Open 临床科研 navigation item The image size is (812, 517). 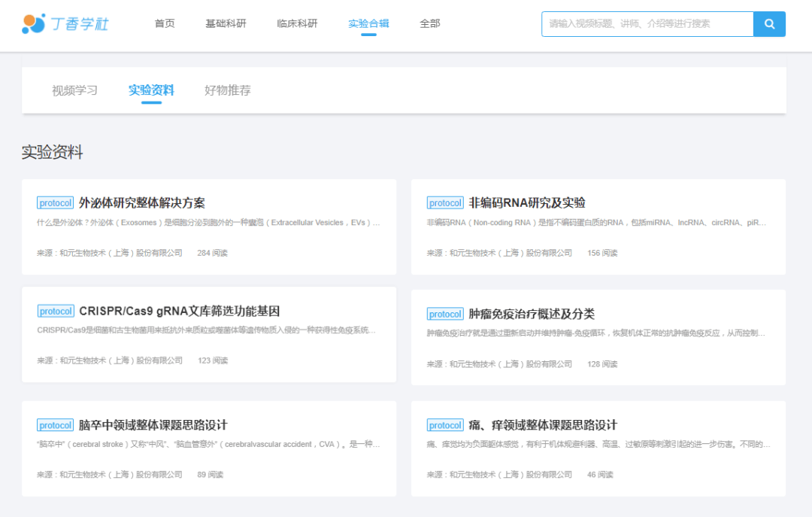click(297, 24)
